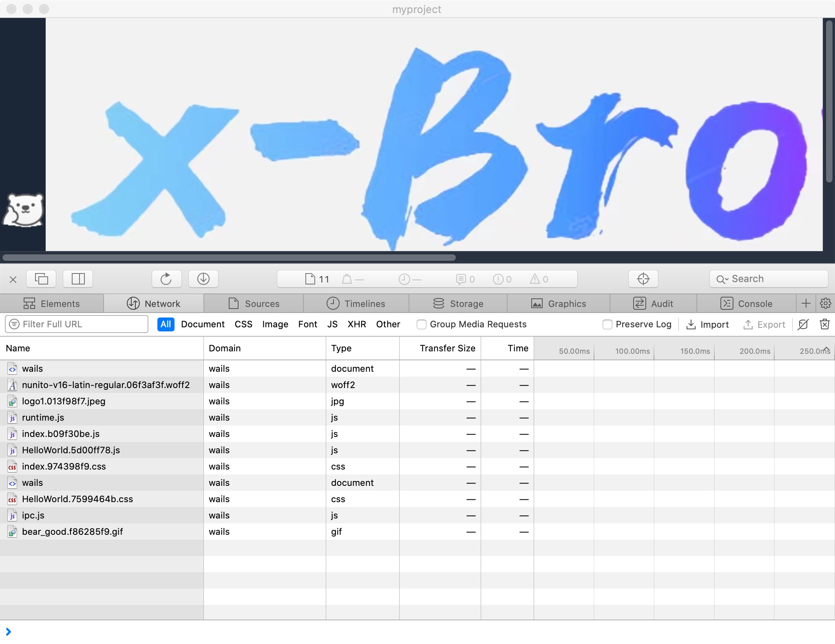Enable Group Media Requests checkbox
The width and height of the screenshot is (835, 644).
[422, 324]
